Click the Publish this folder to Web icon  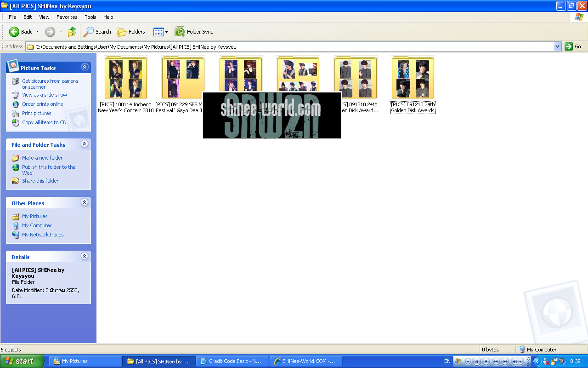(16, 167)
